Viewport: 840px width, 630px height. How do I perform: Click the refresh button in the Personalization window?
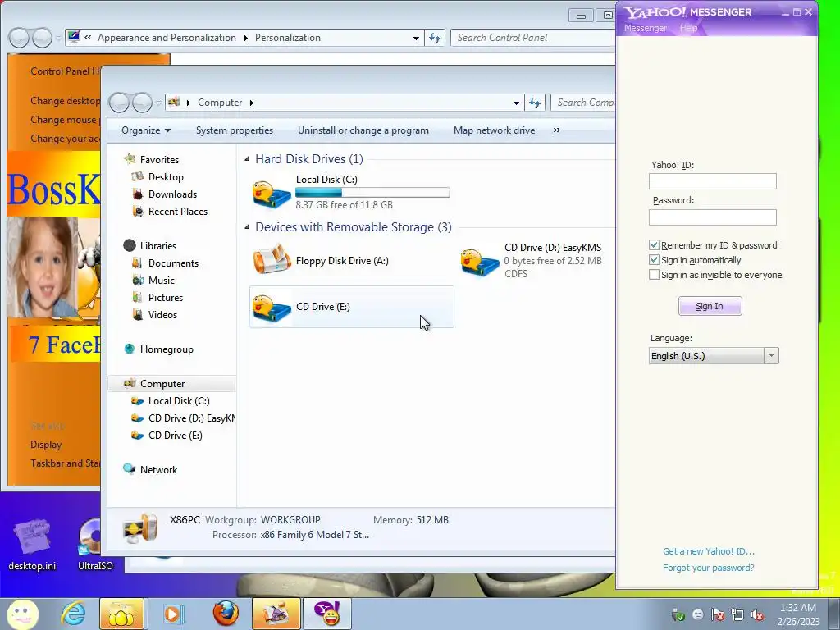click(x=435, y=38)
